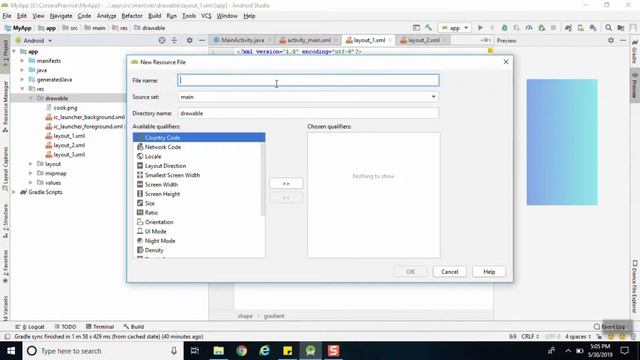
Task: Close the New Resource File dialog
Action: tap(506, 62)
